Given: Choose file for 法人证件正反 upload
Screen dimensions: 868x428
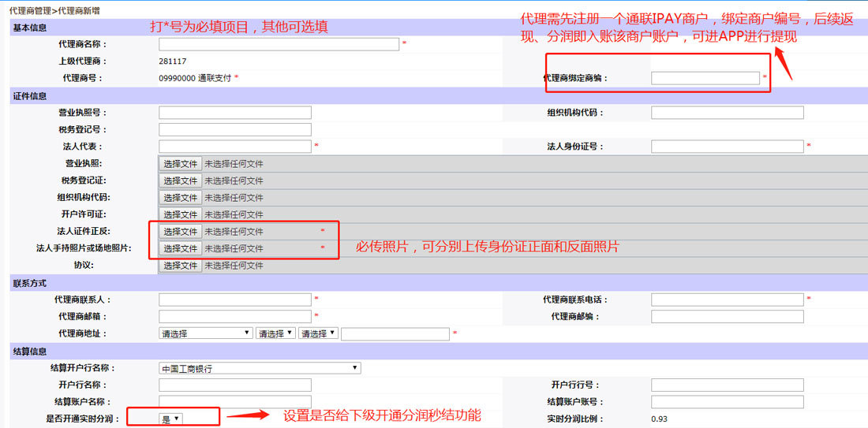Looking at the screenshot, I should pyautogui.click(x=181, y=232).
